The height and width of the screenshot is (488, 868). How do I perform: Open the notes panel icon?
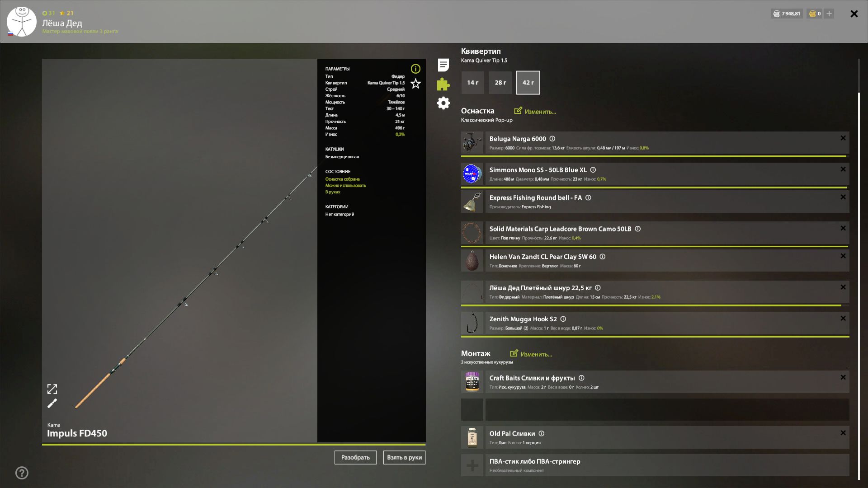click(443, 65)
